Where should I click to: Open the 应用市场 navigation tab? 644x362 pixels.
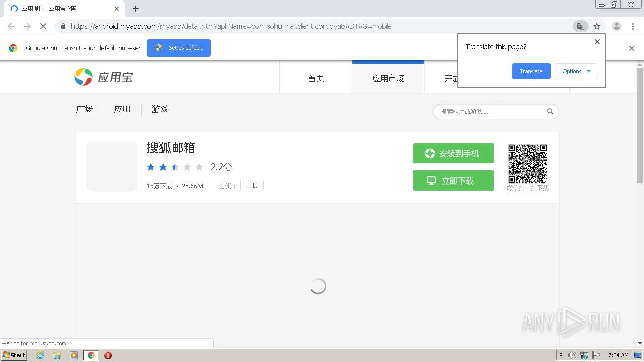(388, 78)
